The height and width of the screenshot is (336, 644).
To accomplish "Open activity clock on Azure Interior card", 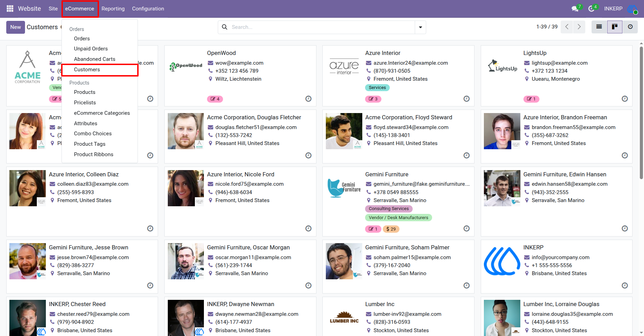I will pos(467,99).
